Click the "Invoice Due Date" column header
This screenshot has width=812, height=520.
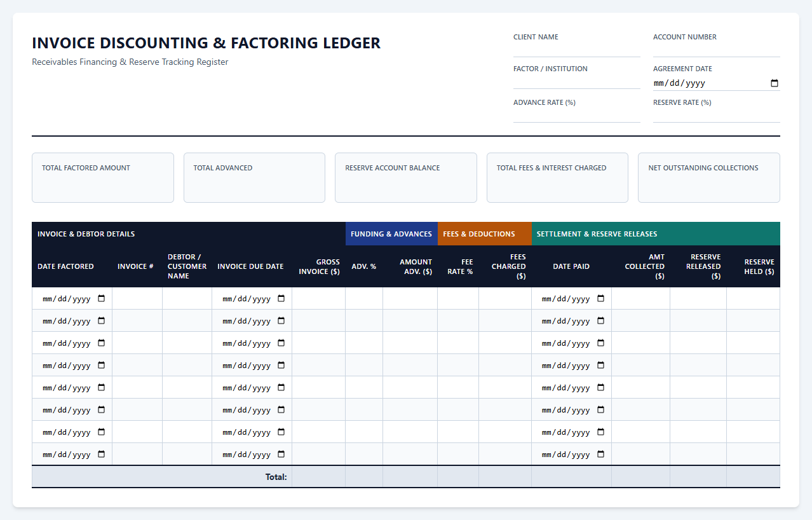[252, 266]
